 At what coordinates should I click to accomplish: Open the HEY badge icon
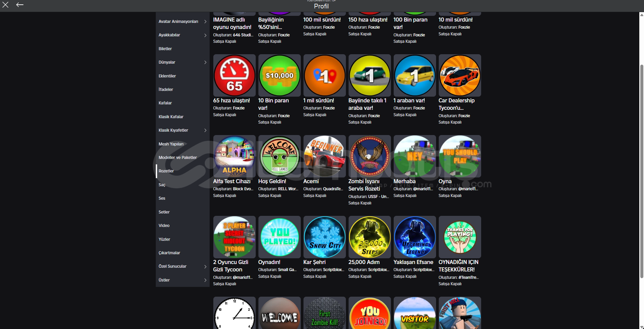click(x=415, y=156)
